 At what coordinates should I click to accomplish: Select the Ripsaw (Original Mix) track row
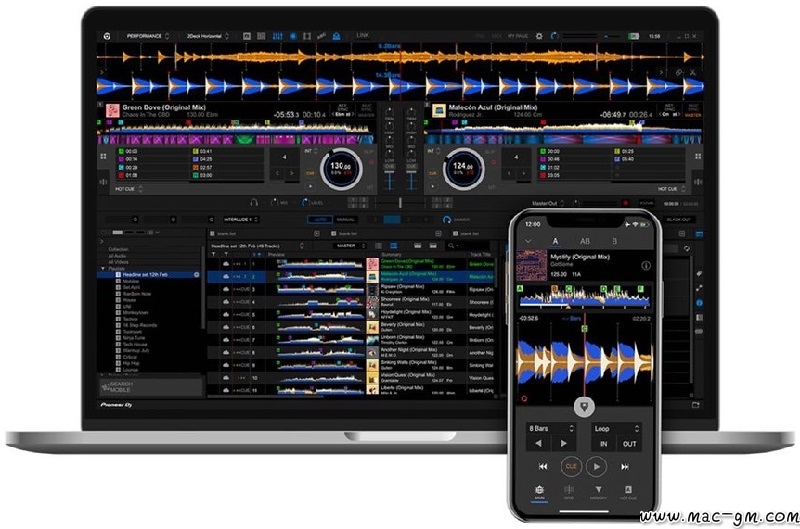point(350,289)
